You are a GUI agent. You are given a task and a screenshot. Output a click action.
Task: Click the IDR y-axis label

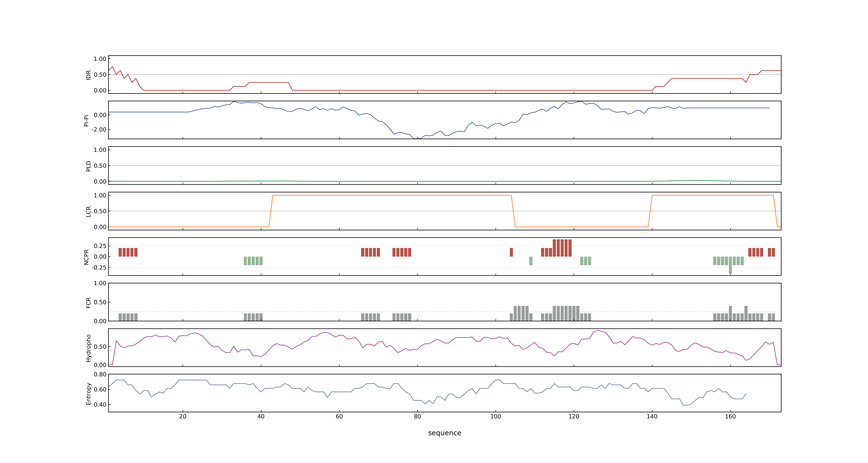pyautogui.click(x=88, y=75)
